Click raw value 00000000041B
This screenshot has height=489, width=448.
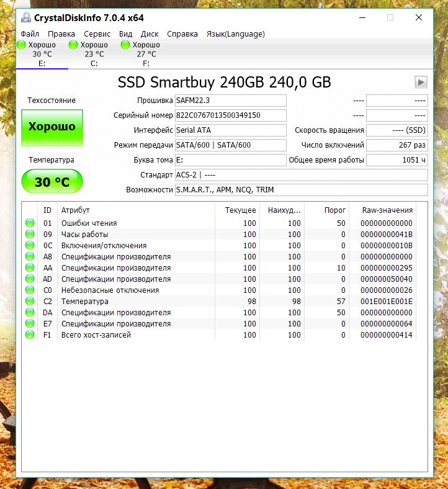coord(387,234)
